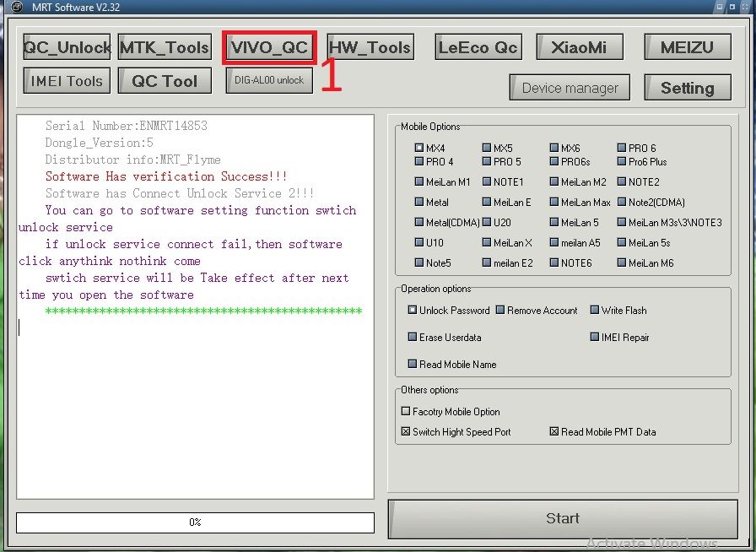Image resolution: width=756 pixels, height=552 pixels.
Task: Select the PRO6s checkbox
Action: tap(554, 161)
